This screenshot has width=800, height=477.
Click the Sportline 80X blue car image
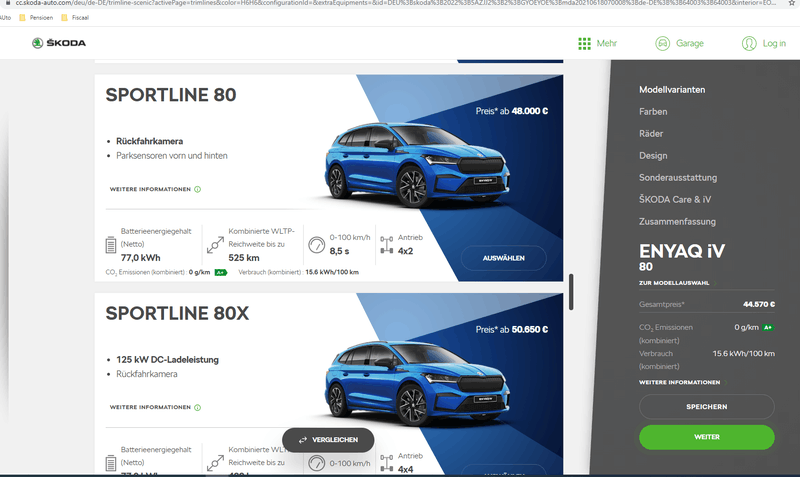[x=417, y=383]
